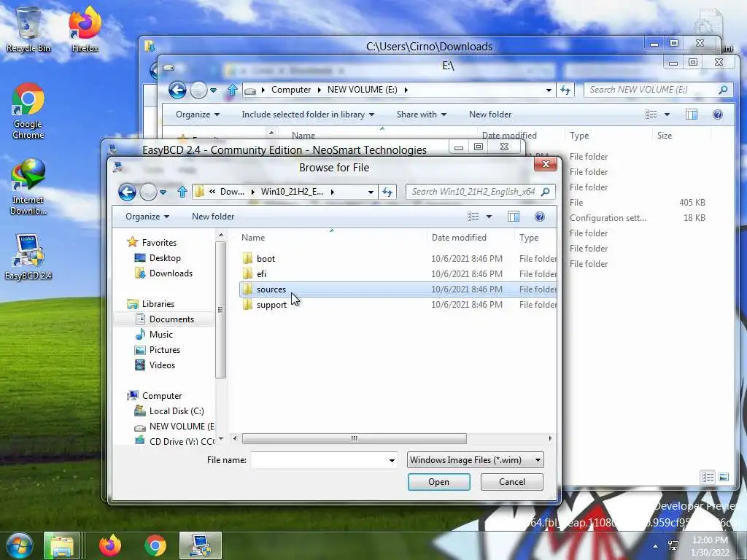Go back in the Browse for File dialog
The image size is (747, 560).
(x=127, y=192)
